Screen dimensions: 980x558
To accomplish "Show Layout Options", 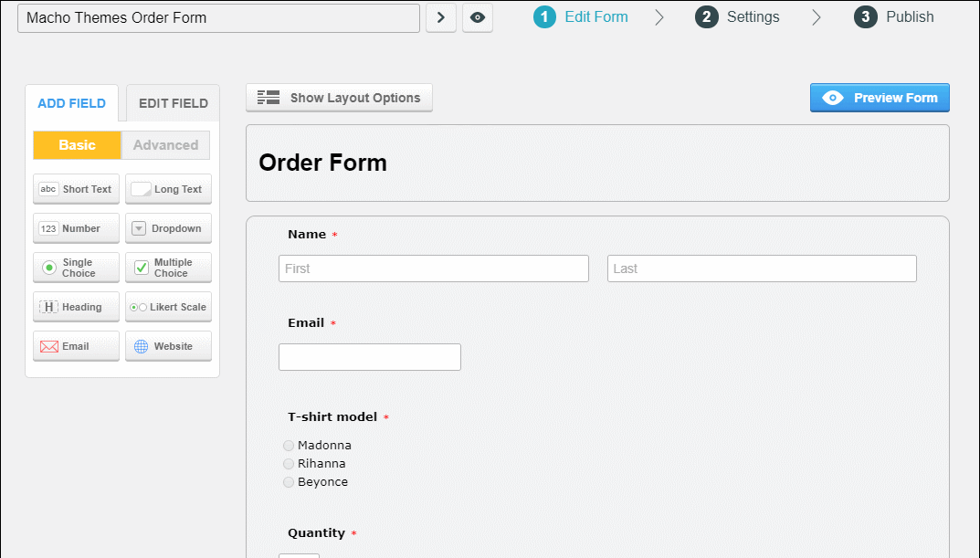I will (x=339, y=98).
